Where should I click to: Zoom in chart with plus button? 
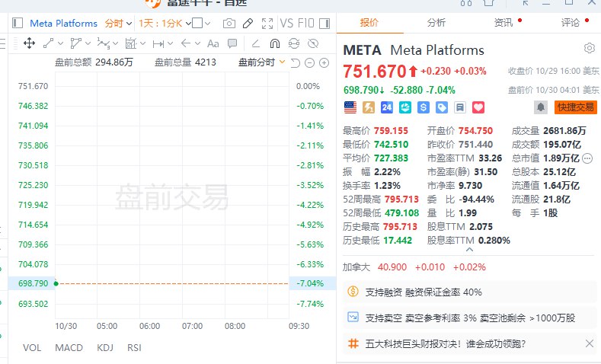tap(324, 63)
